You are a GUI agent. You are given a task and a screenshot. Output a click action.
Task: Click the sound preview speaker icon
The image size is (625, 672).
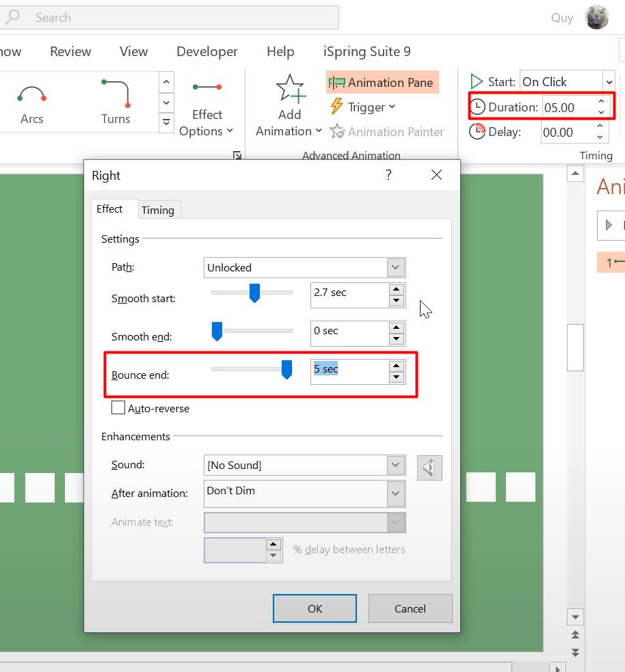429,468
